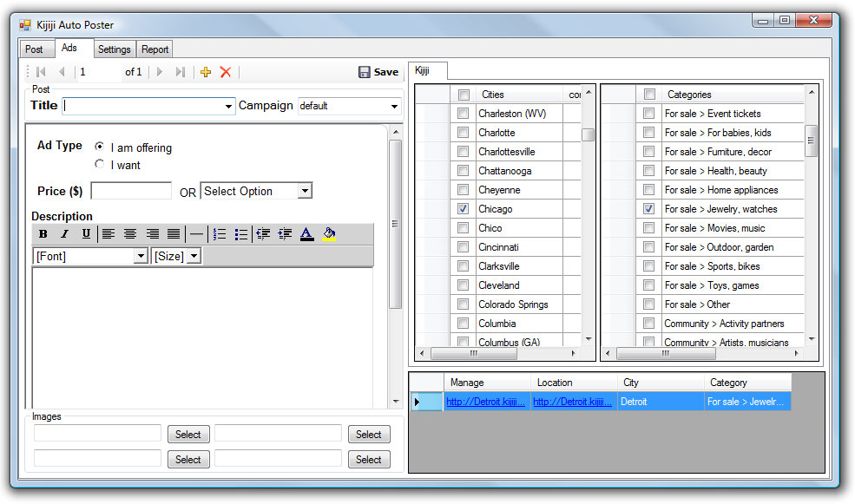Click Select button for third image
Screen dimensions: 855x504
click(188, 459)
